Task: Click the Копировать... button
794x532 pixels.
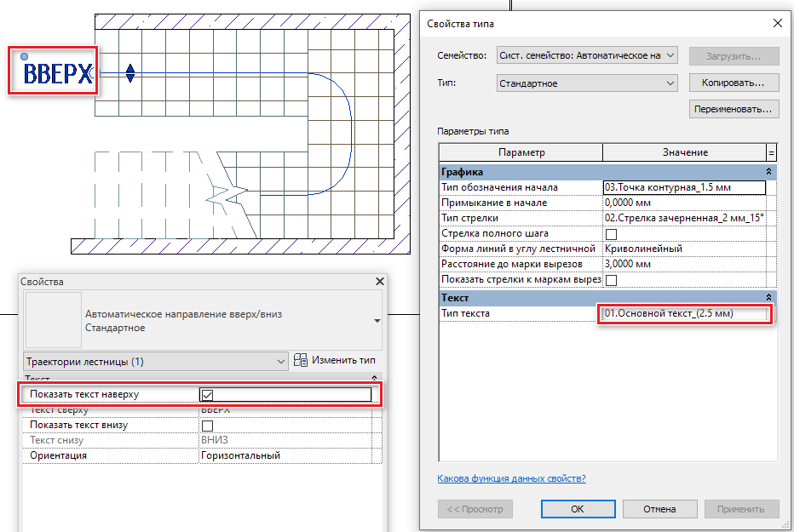Action: [x=734, y=83]
